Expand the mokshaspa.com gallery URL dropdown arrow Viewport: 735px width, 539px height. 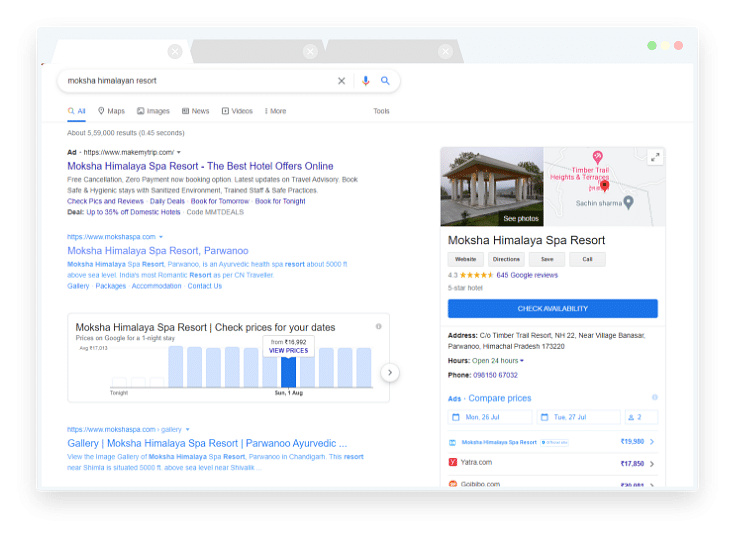(x=188, y=429)
